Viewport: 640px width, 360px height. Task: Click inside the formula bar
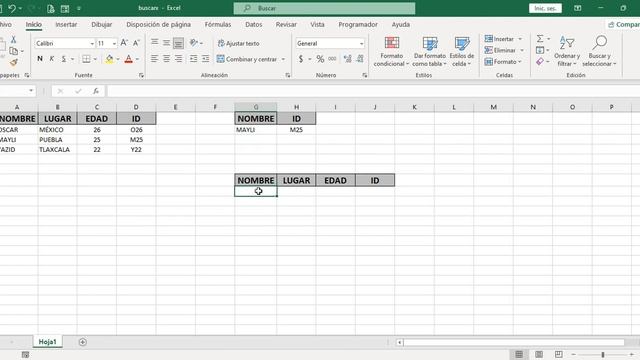[373, 91]
